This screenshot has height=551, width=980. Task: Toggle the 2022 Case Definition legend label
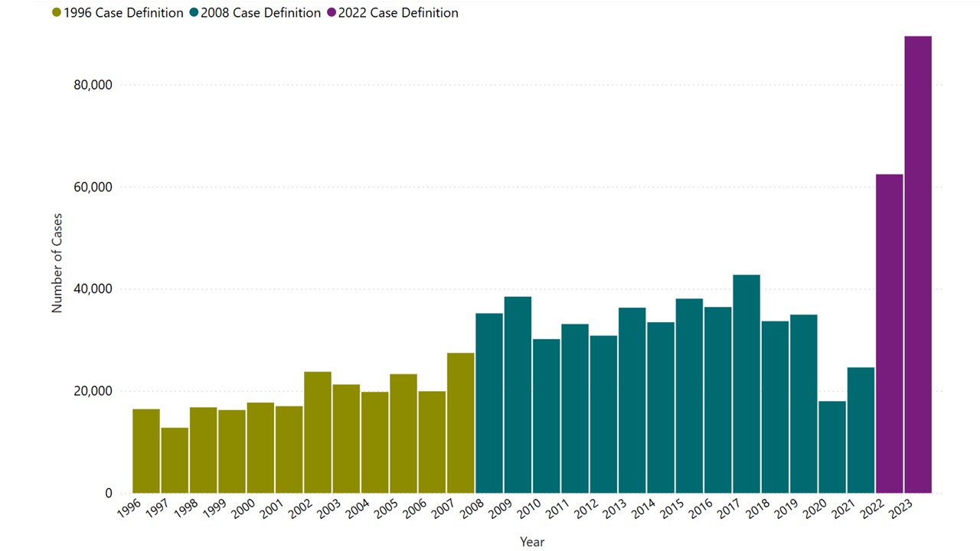pyautogui.click(x=398, y=13)
